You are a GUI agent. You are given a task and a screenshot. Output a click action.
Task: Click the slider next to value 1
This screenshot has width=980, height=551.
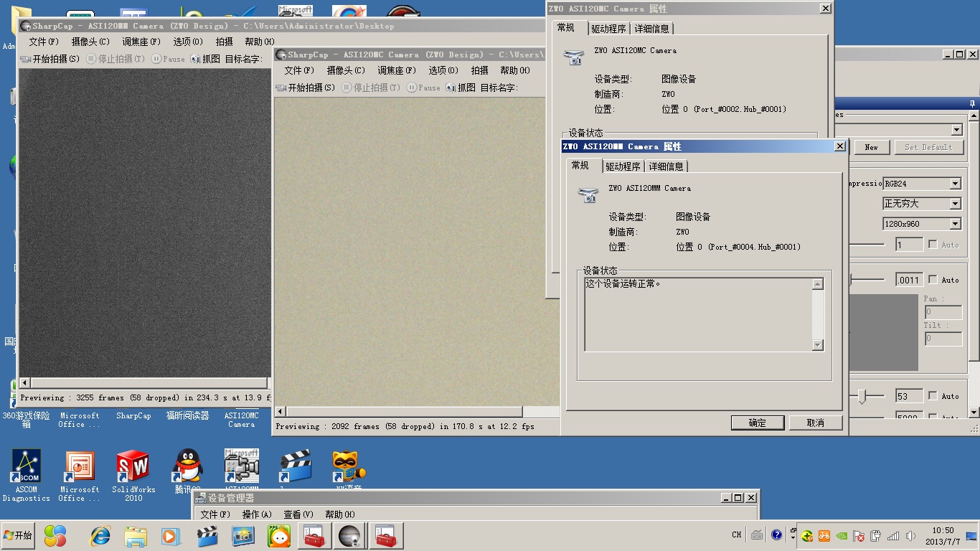click(867, 245)
